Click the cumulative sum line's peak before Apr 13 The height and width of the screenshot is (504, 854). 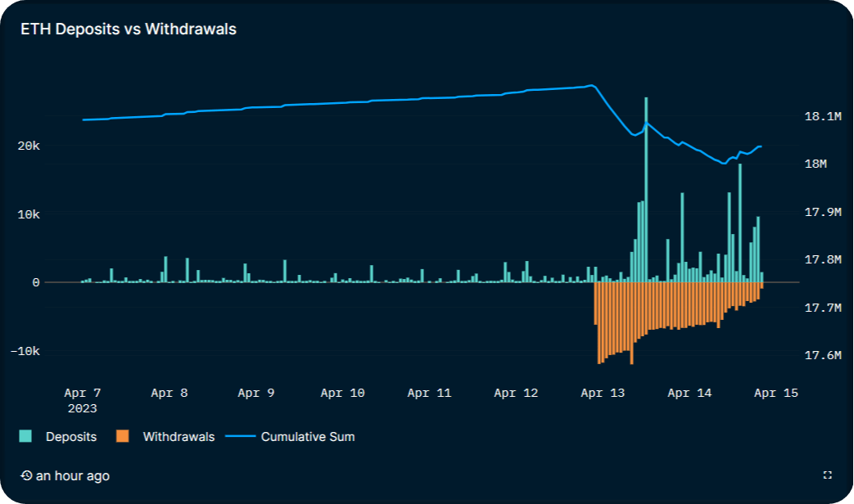point(590,85)
